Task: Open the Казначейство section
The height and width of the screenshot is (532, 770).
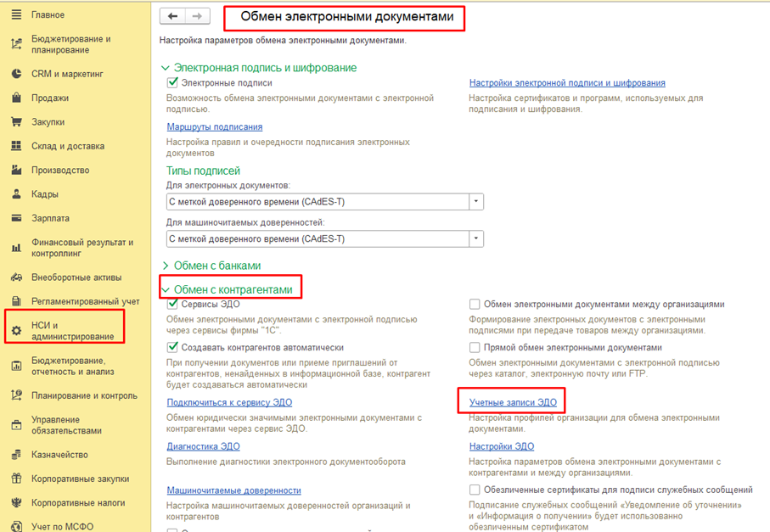Action: tap(59, 455)
